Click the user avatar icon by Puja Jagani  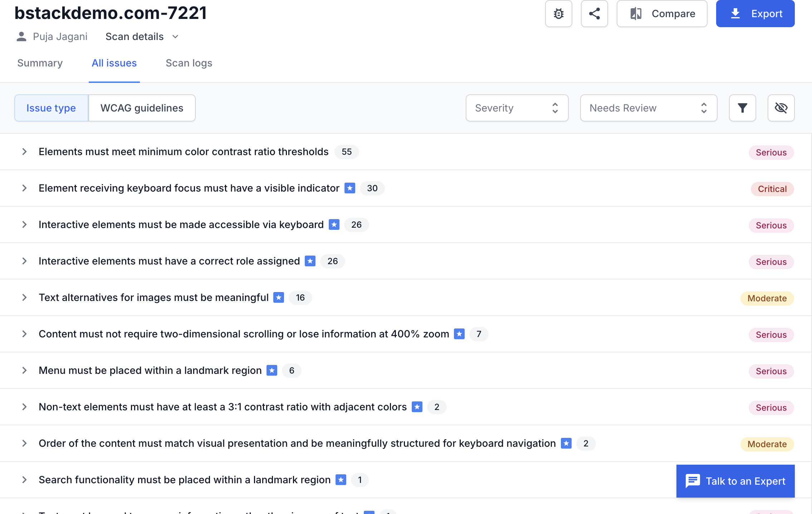click(x=21, y=36)
